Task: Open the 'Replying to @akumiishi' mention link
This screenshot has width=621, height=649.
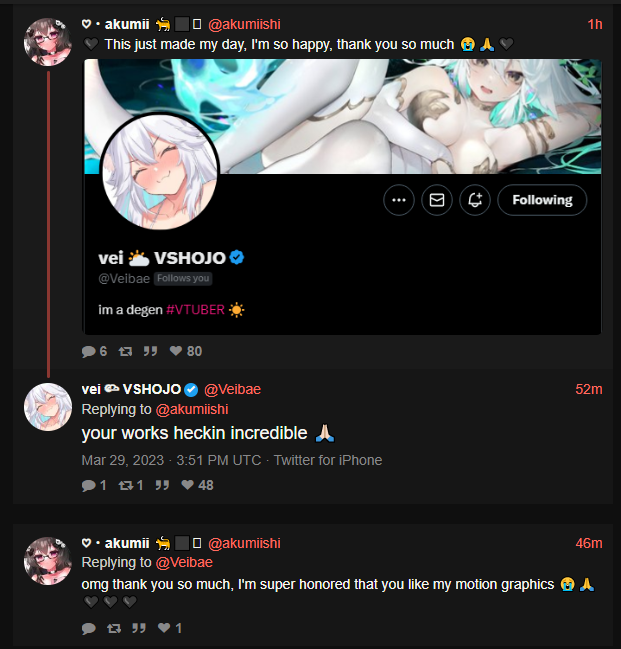Action: 192,409
